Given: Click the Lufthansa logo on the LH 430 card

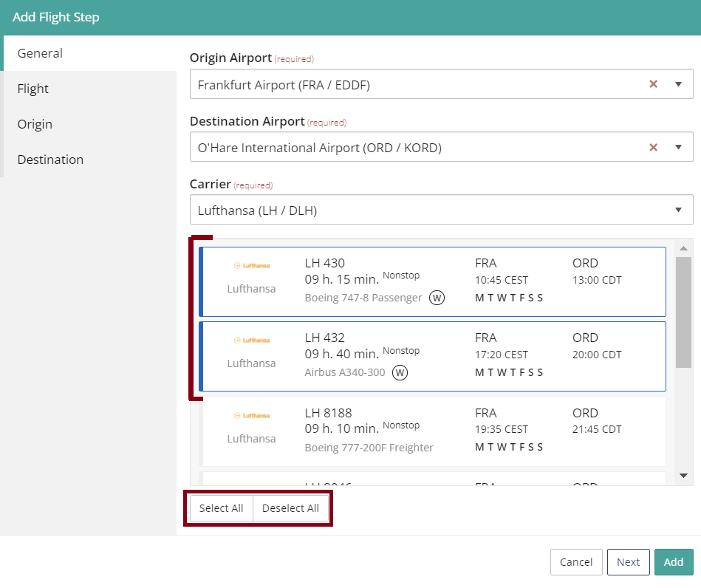Looking at the screenshot, I should 251,265.
